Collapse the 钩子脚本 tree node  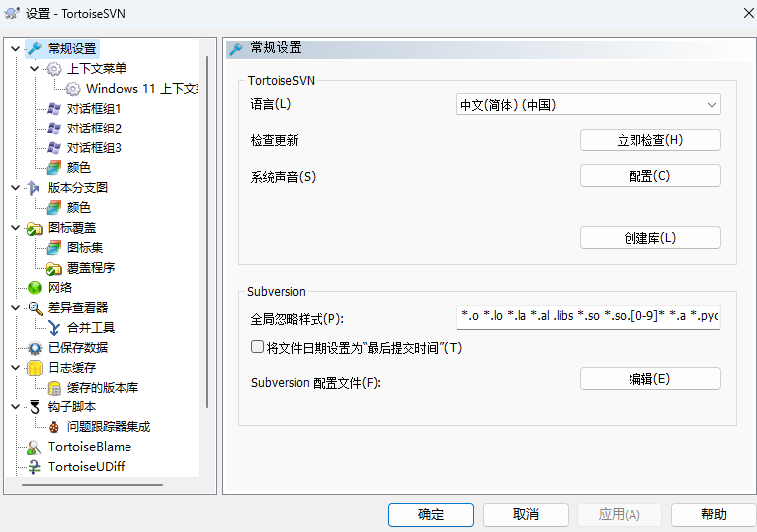click(14, 406)
